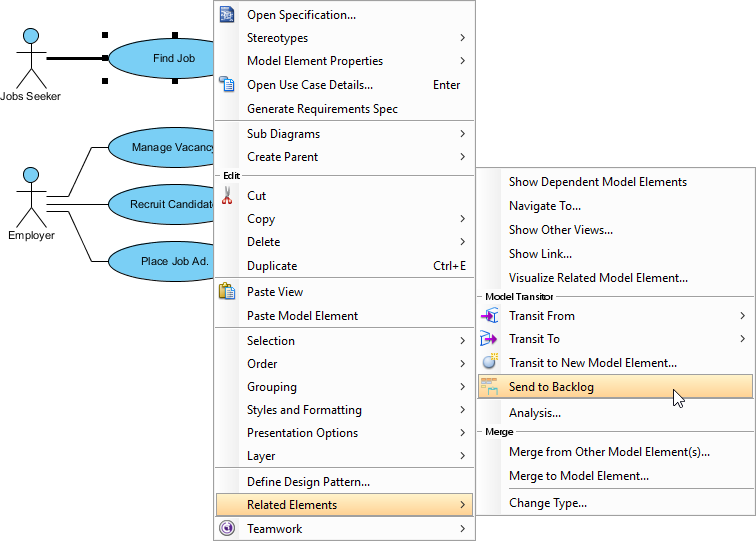Select the Recruit Candidate use case

(x=161, y=204)
